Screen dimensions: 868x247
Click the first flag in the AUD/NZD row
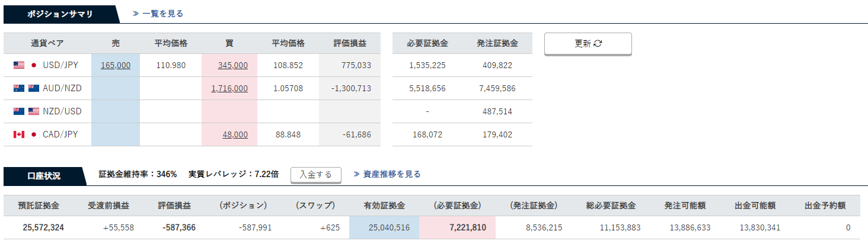pos(18,88)
